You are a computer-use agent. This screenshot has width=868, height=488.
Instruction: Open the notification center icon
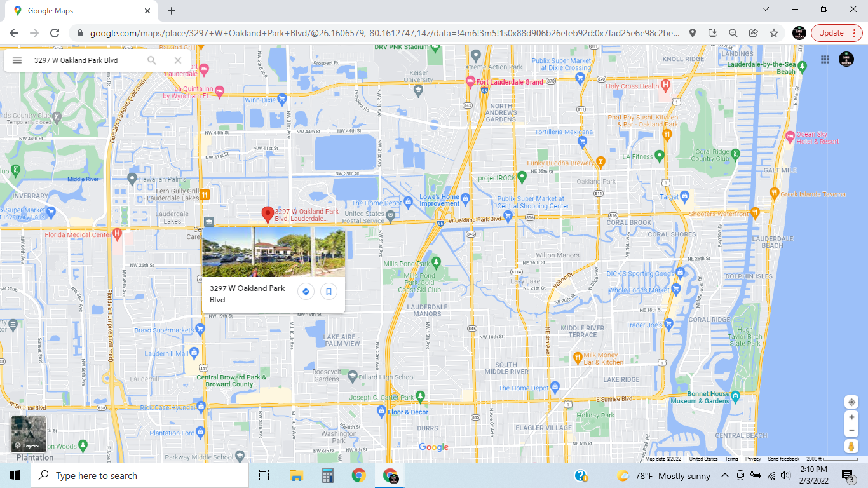(x=849, y=476)
